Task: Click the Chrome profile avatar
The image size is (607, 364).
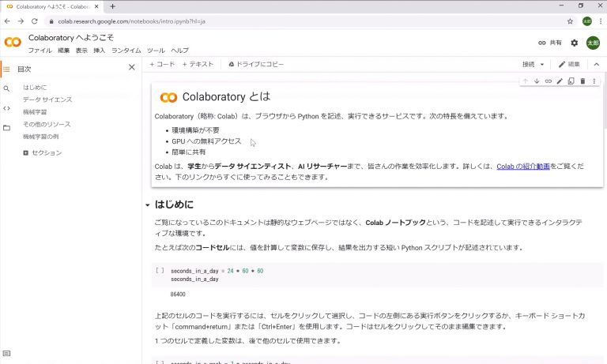Action: [x=587, y=21]
